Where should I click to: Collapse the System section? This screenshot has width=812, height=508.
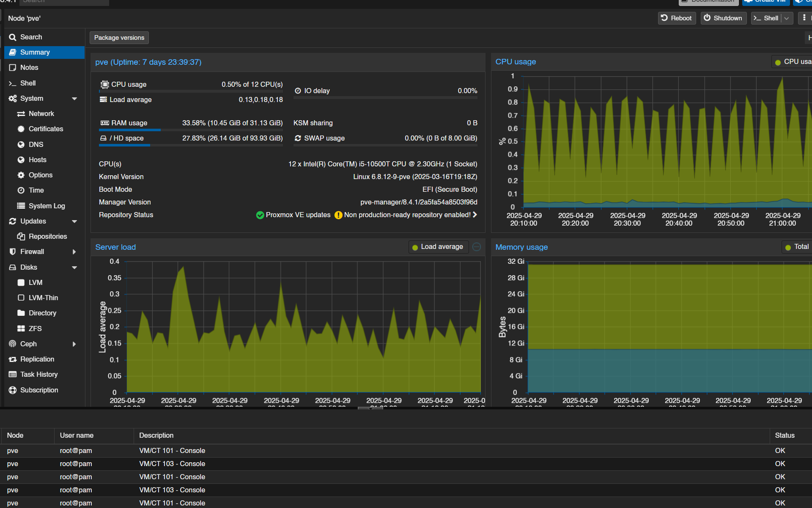tap(74, 98)
